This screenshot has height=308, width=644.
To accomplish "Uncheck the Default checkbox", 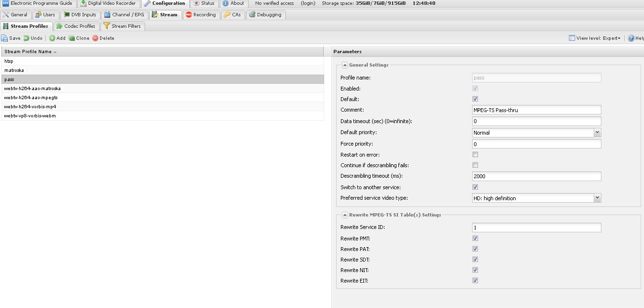I will (x=475, y=99).
